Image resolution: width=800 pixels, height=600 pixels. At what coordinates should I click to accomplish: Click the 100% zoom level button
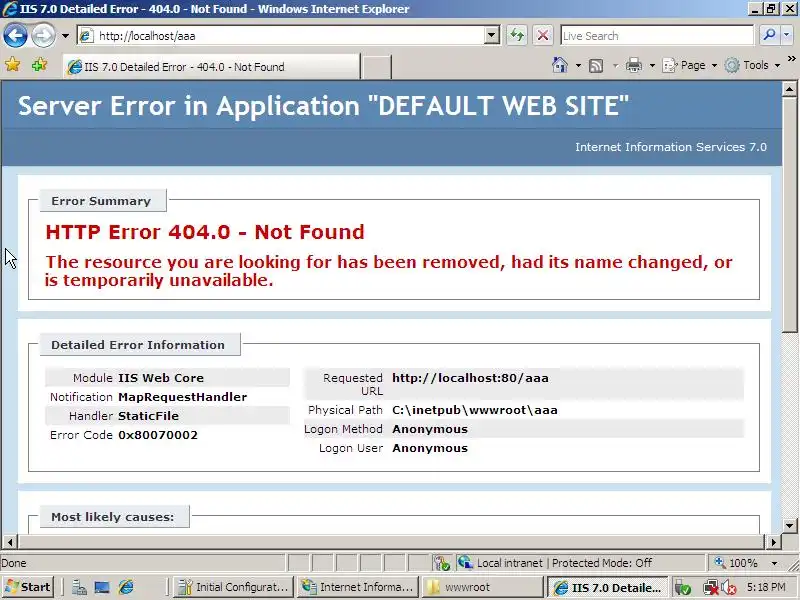736,563
